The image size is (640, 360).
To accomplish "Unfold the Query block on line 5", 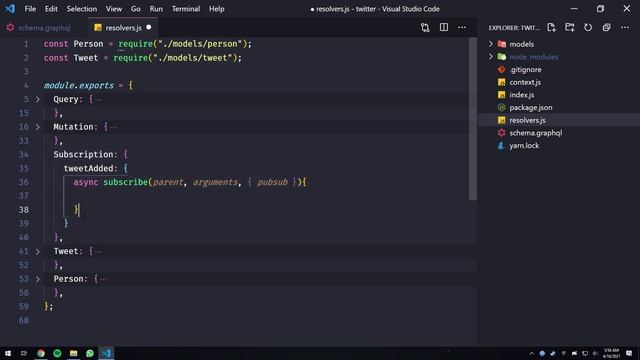I will pos(38,99).
